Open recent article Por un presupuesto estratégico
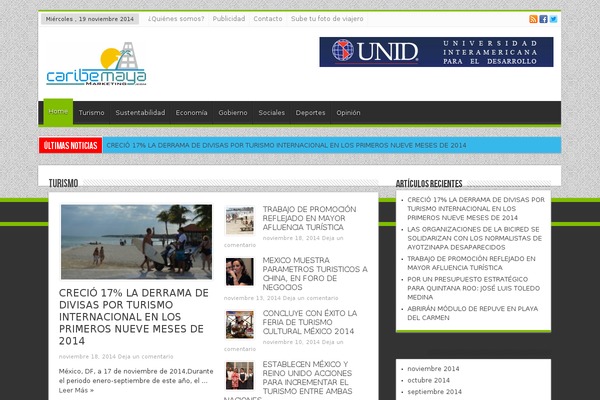Screen dimensions: 600x400 click(474, 288)
